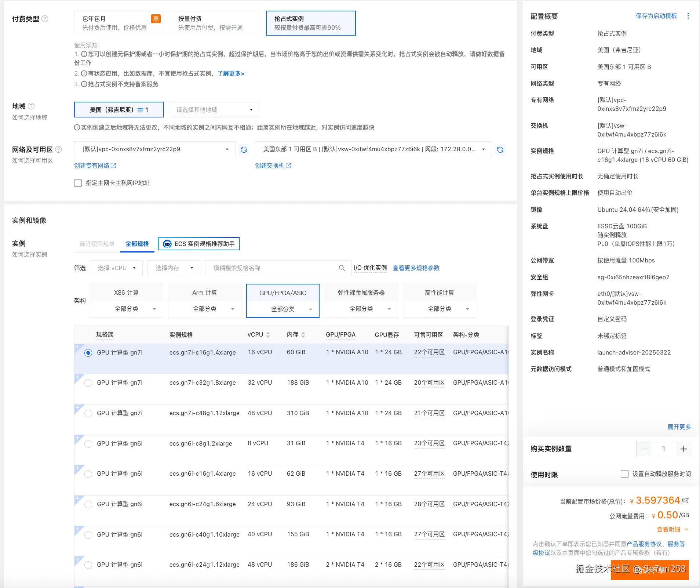Select the GPU/FPGA/ASIC architecture tab
Image resolution: width=700 pixels, height=588 pixels.
click(283, 293)
